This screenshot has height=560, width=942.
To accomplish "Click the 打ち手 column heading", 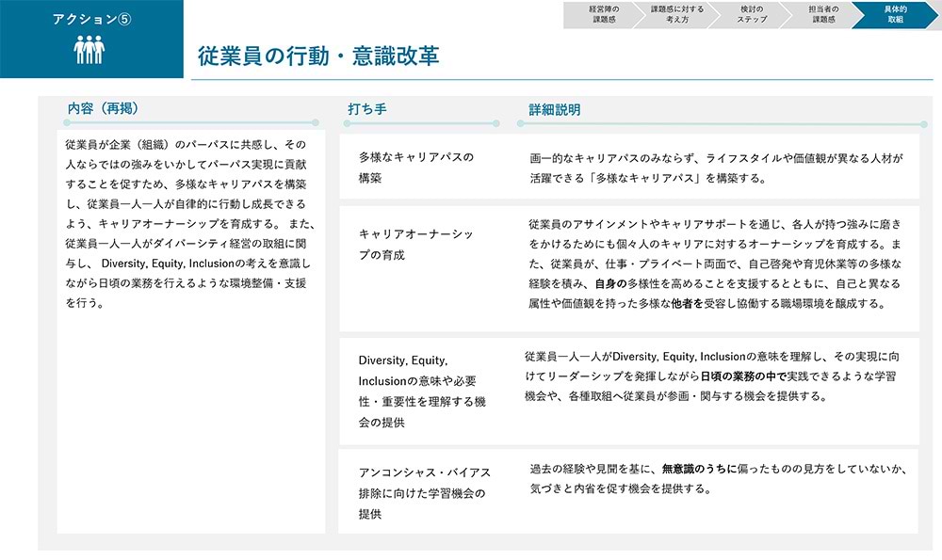I will tap(367, 109).
